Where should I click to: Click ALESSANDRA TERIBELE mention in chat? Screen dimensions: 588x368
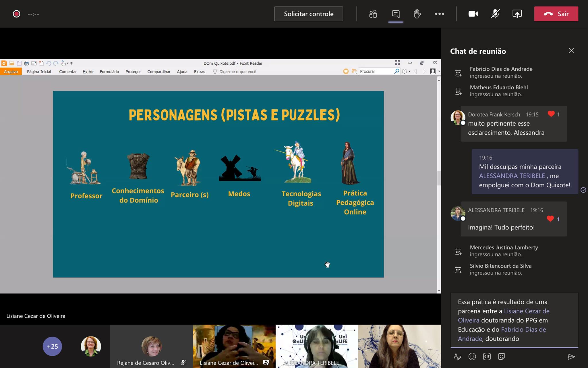[x=512, y=176]
